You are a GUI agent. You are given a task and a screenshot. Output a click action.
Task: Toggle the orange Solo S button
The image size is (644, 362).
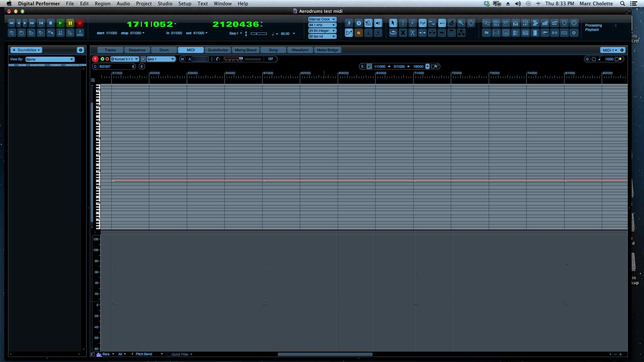tap(359, 33)
